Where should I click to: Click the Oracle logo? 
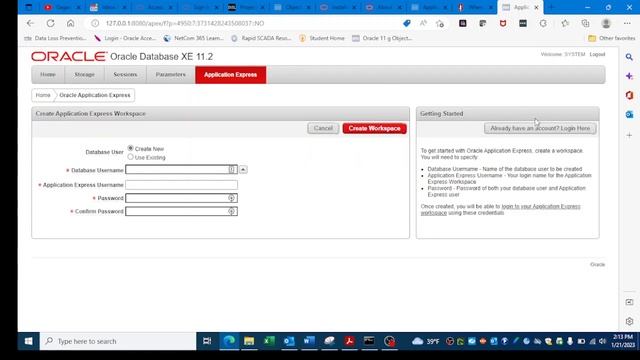pyautogui.click(x=69, y=56)
